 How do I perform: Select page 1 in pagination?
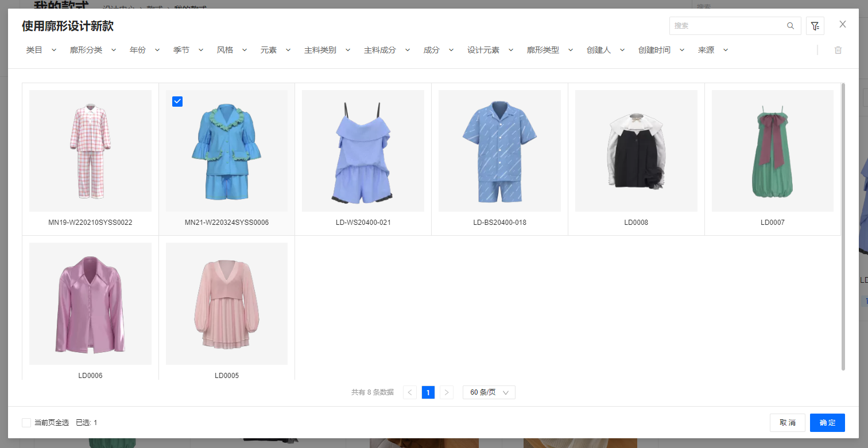click(x=428, y=392)
